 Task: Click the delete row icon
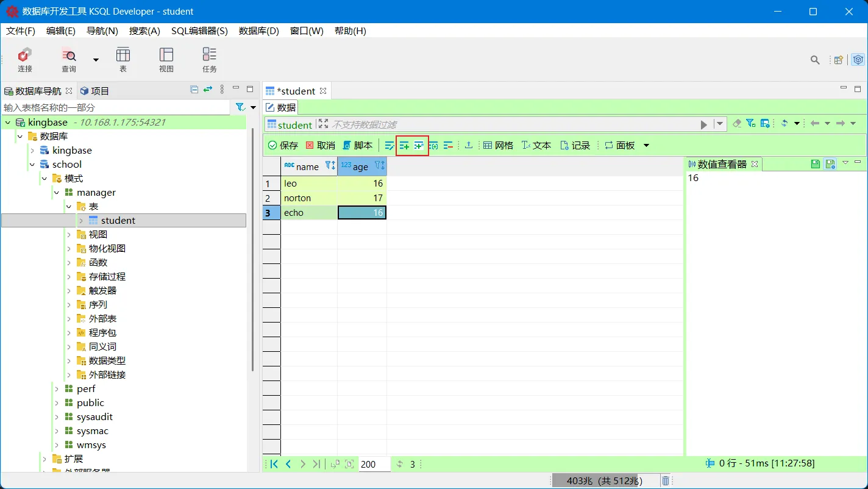click(448, 145)
